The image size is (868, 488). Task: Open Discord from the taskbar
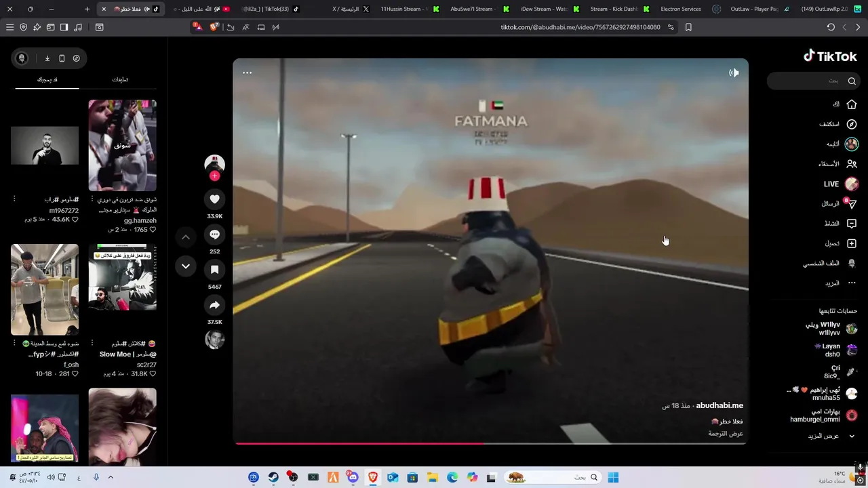point(353,477)
